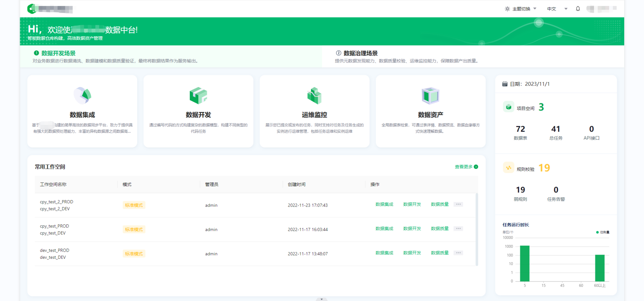644x301 pixels.
Task: Click the 任务运行时长 chart title
Action: click(516, 225)
